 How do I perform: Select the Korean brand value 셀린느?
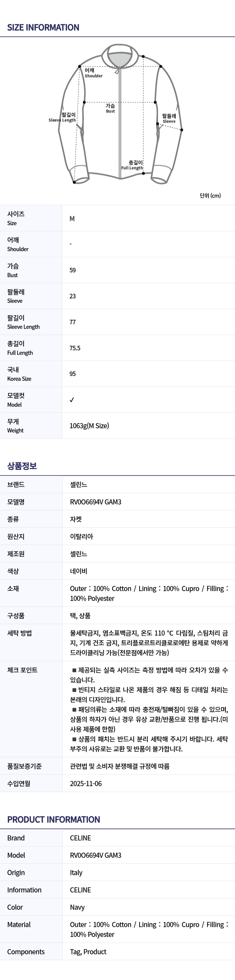pos(79,485)
